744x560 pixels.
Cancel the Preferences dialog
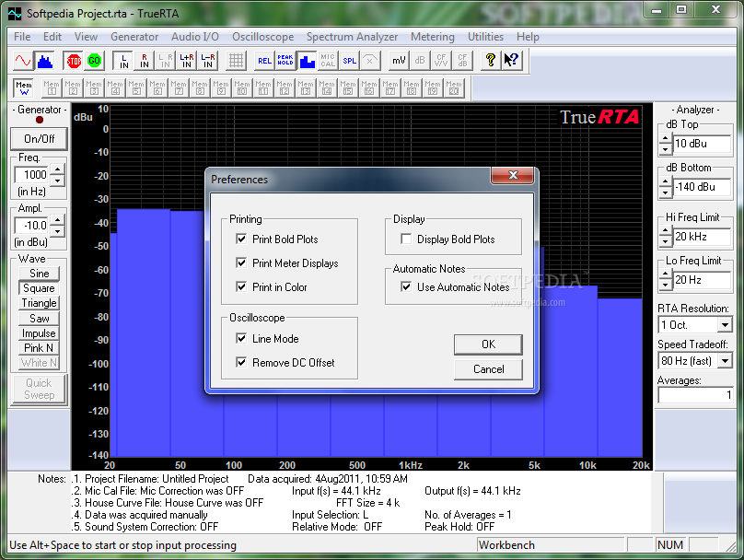pos(488,369)
